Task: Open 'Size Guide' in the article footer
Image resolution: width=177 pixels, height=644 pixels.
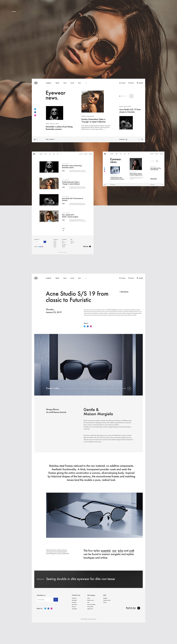Action: (x=74, y=600)
